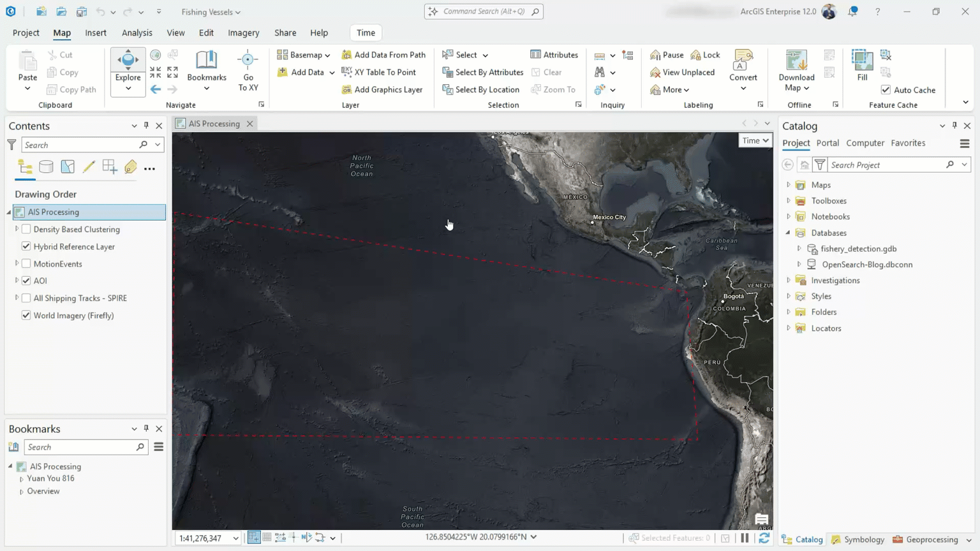The height and width of the screenshot is (551, 980).
Task: Turn on All Shipping Tracks - SPIRE
Action: (26, 298)
